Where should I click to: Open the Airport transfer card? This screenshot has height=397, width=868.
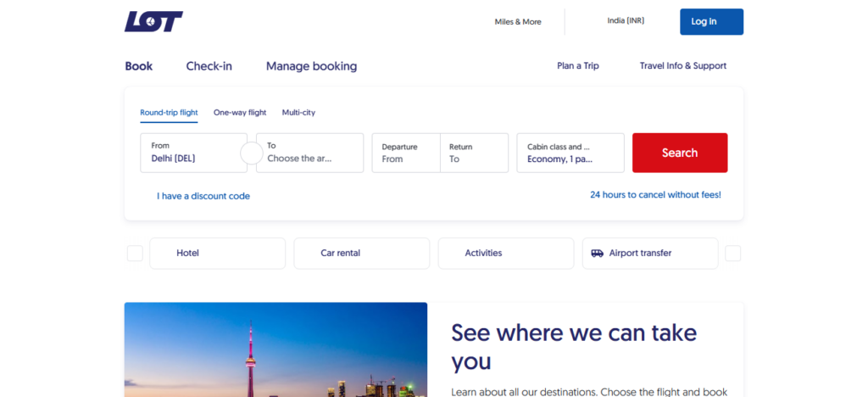pyautogui.click(x=650, y=254)
